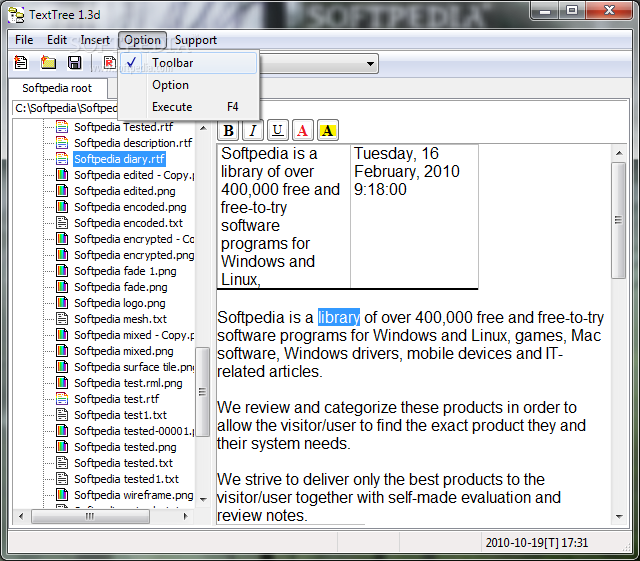The height and width of the screenshot is (561, 640).
Task: Close the Option menu via menu bar
Action: point(142,40)
